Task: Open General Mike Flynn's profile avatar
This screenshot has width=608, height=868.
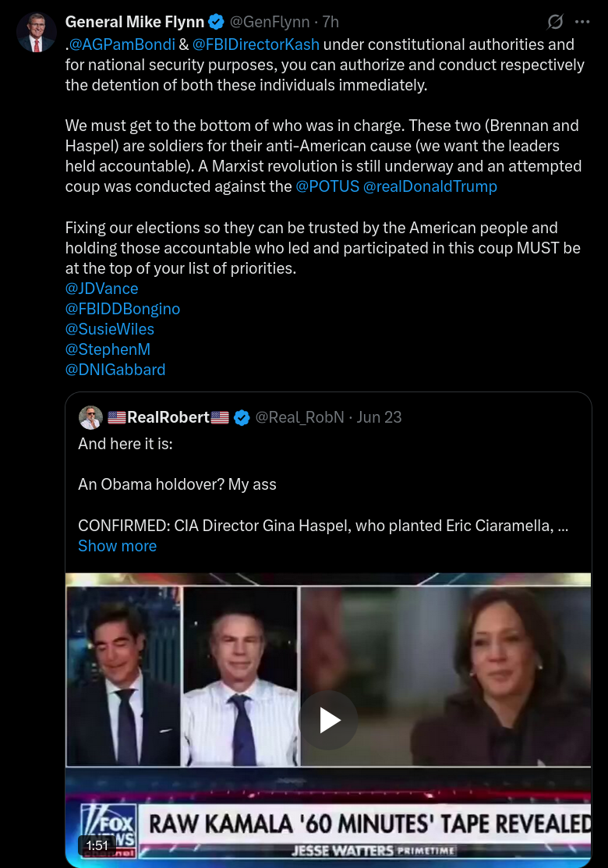Action: (x=37, y=33)
